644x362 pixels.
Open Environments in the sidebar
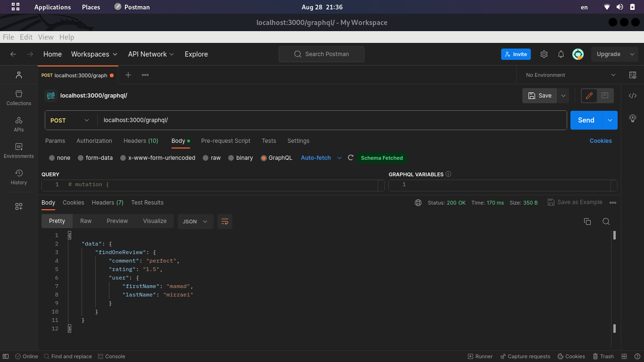19,150
